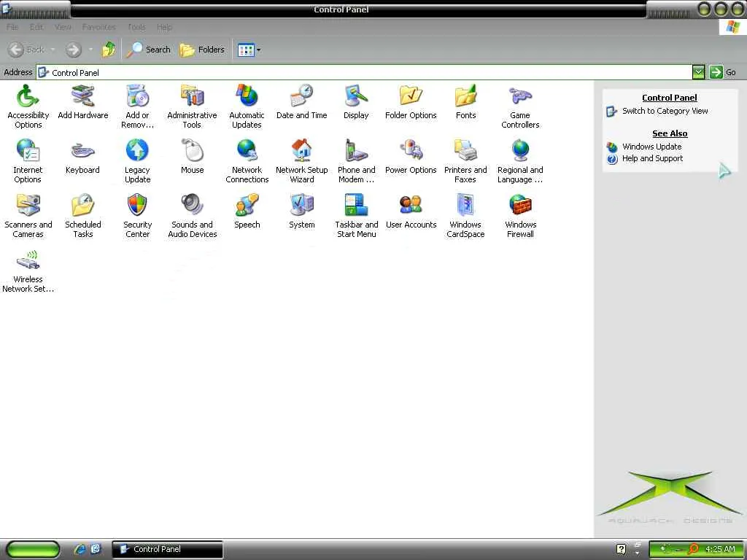Open Add Hardware wizard icon
747x560 pixels.
(83, 101)
